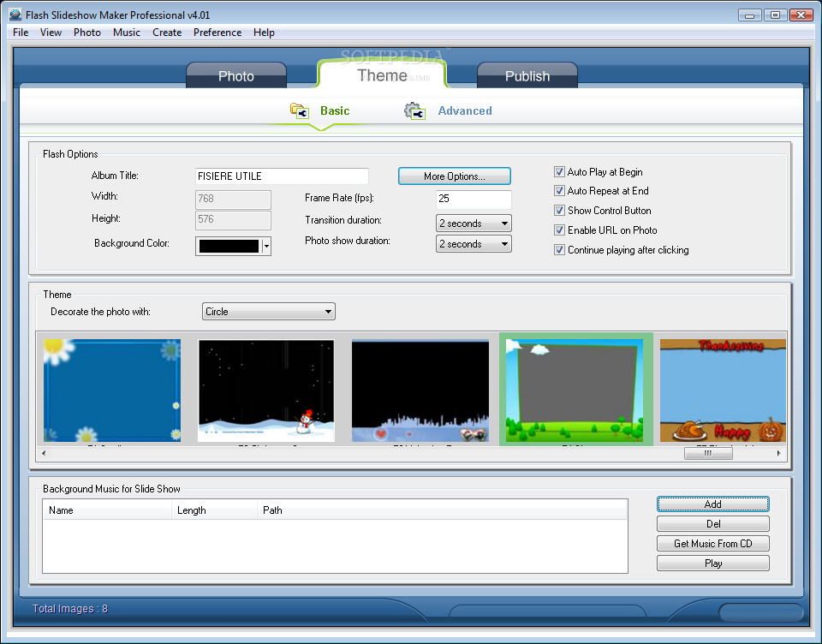
Task: Select the green meadow theme thumbnail
Action: [575, 391]
